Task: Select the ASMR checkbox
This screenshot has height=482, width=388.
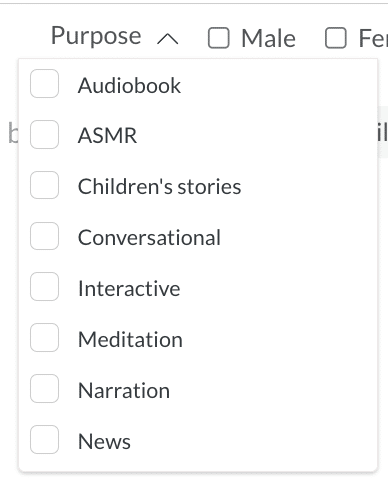Action: click(x=44, y=134)
